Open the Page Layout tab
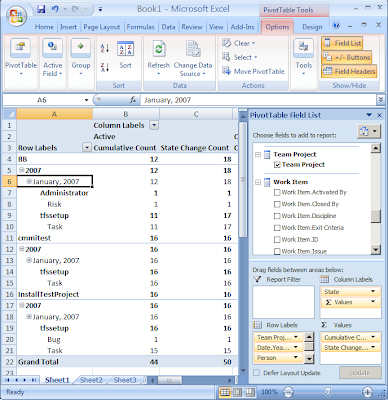388x400 pixels. [x=101, y=27]
